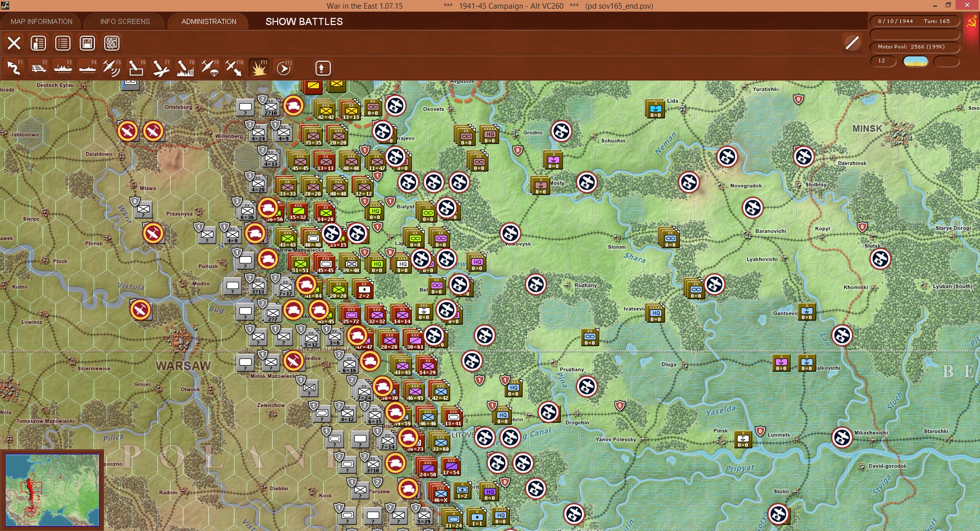
Task: Click the WARSAW city label
Action: [x=183, y=366]
